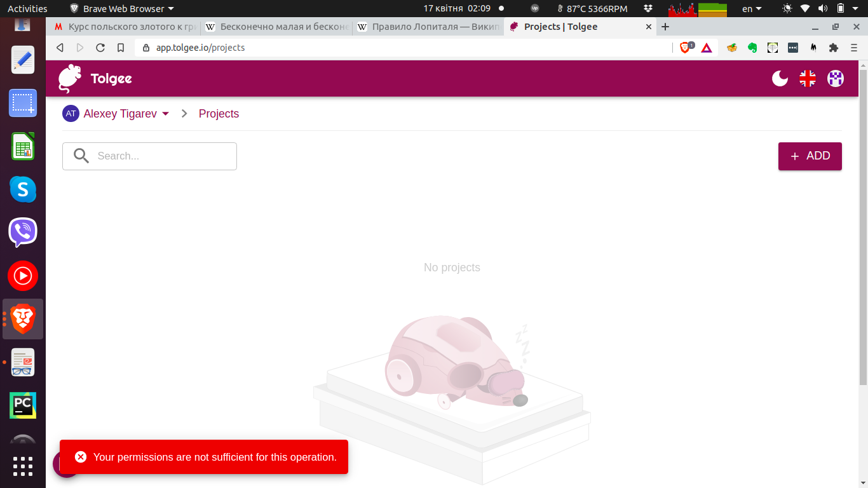Open Brave Rewards triangle icon
Screen dimensions: 868x488
click(x=707, y=48)
